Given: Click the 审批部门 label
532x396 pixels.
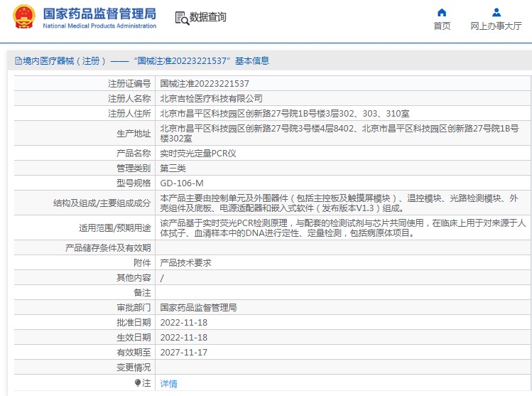Looking at the screenshot, I should pyautogui.click(x=134, y=308).
